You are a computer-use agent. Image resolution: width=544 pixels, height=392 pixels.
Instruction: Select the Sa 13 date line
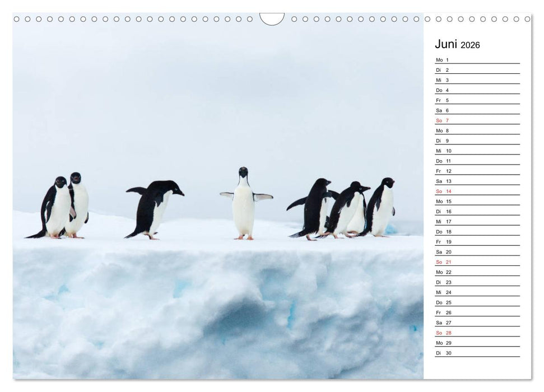tap(477, 181)
